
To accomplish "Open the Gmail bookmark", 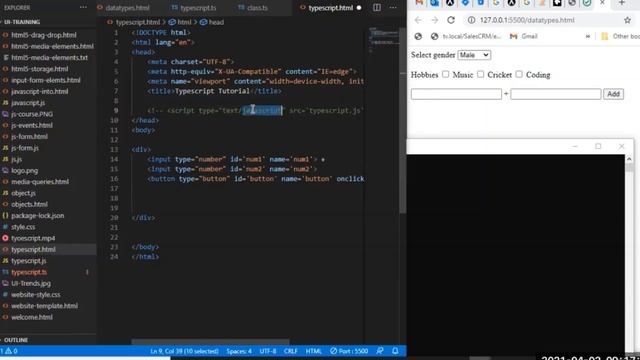I will tap(524, 36).
